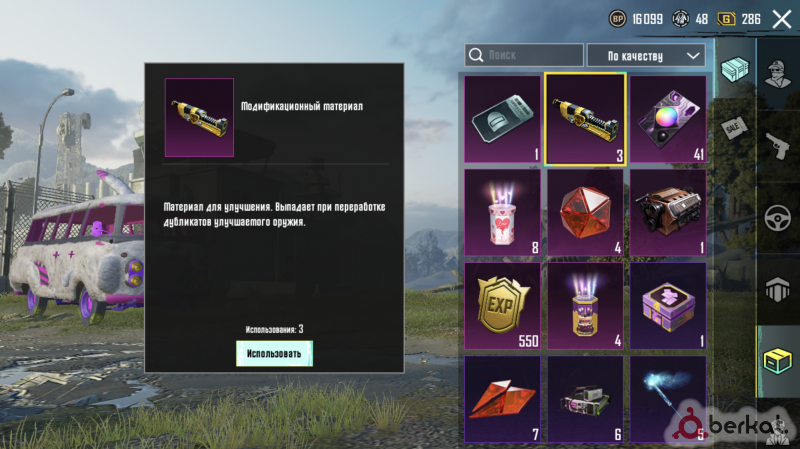Open the SALE tag section

pos(735,128)
